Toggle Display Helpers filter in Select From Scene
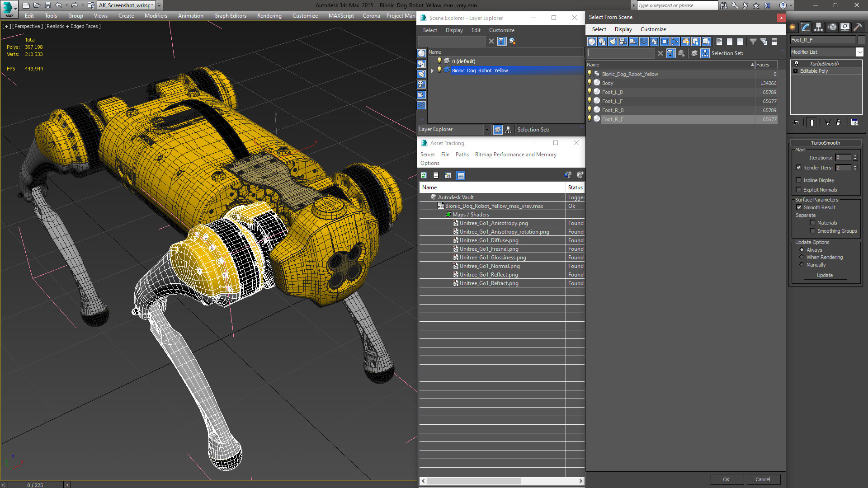The width and height of the screenshot is (868, 488). point(633,42)
